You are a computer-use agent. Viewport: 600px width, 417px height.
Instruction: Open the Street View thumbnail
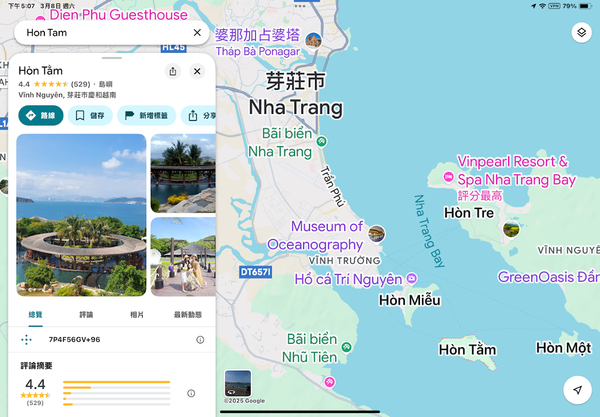tap(238, 383)
